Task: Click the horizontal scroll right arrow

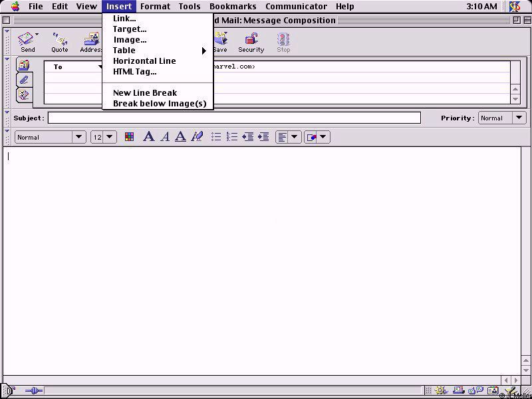Action: (517, 380)
